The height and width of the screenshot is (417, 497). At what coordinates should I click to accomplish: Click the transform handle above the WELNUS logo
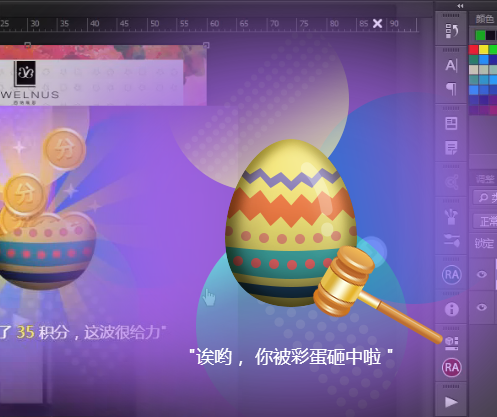[28, 45]
